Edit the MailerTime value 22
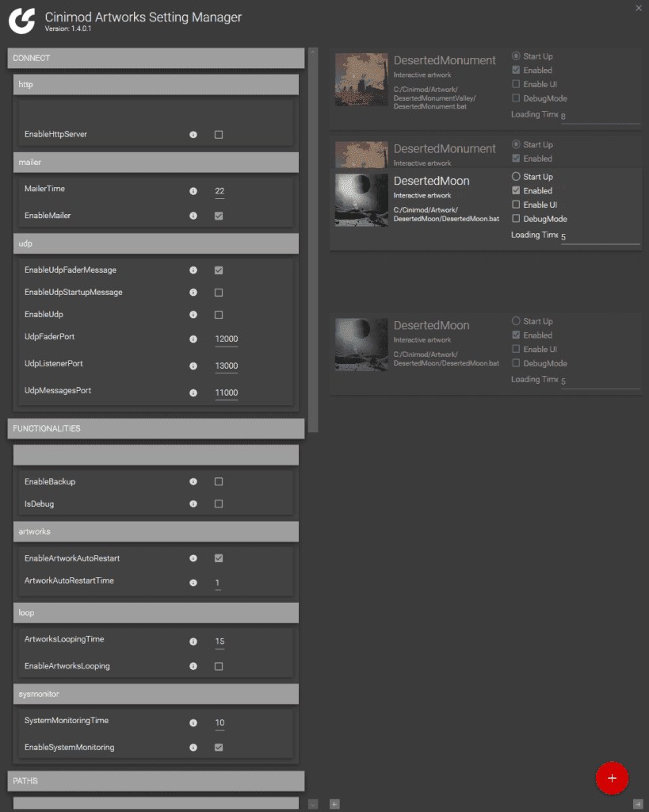This screenshot has height=812, width=649. [220, 192]
